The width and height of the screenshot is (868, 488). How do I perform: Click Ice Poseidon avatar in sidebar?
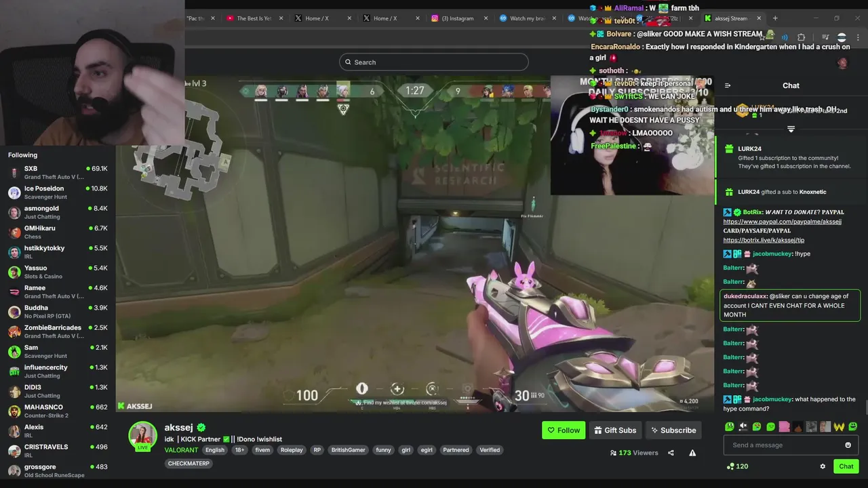(x=14, y=192)
